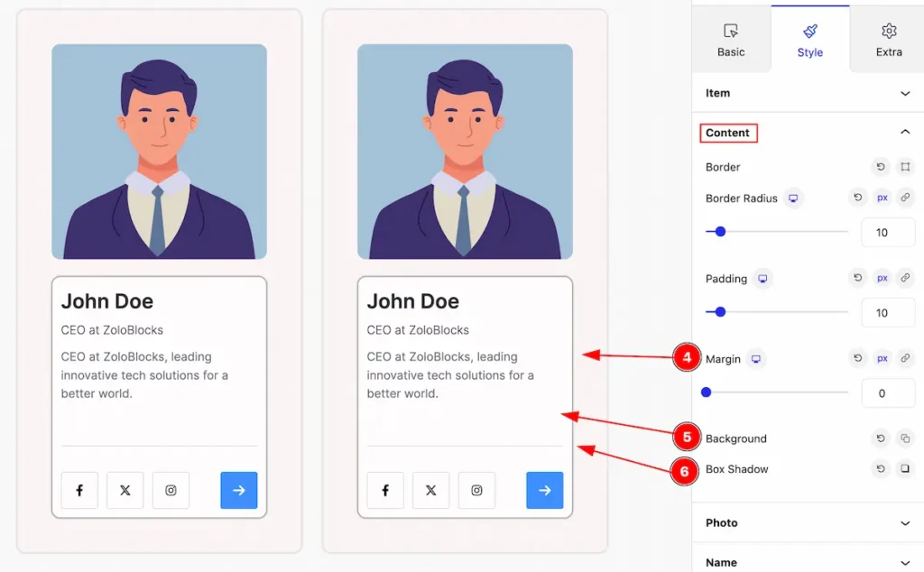The image size is (924, 572).
Task: Click second card's job title text
Action: pos(418,330)
